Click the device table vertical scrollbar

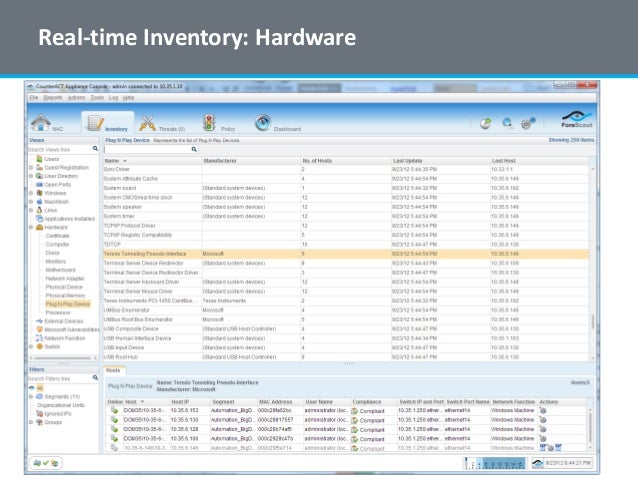pyautogui.click(x=592, y=322)
